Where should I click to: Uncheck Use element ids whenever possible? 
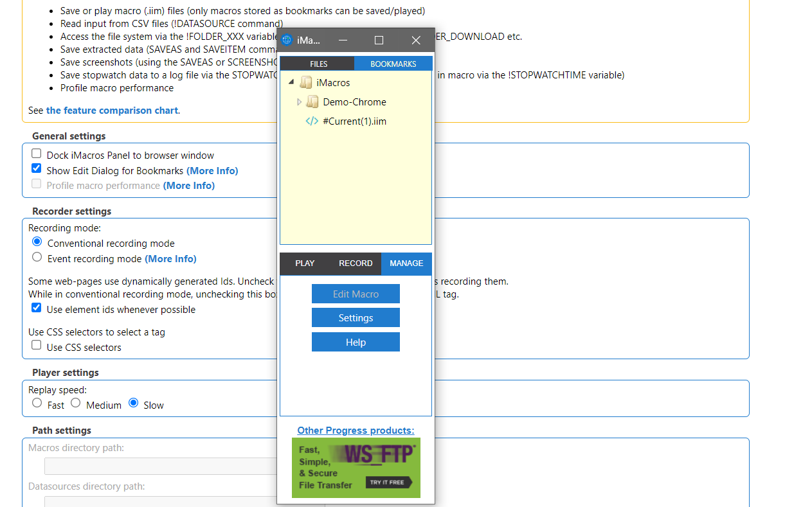[36, 307]
